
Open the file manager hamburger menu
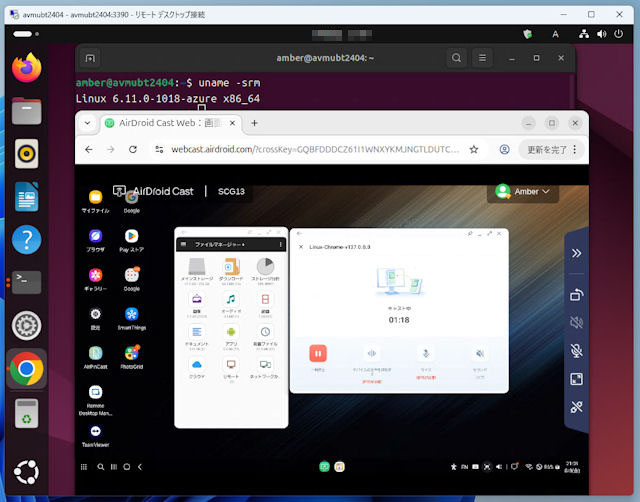pos(183,244)
